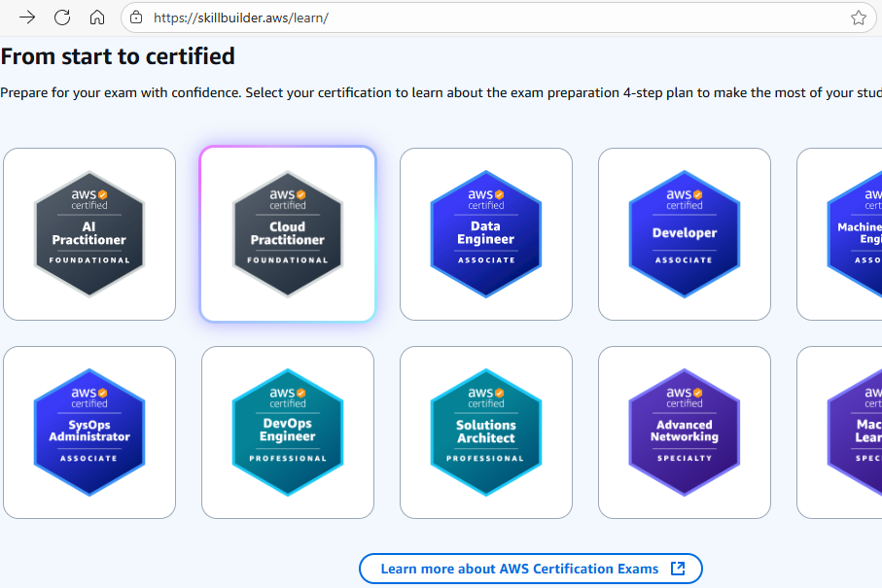This screenshot has width=882, height=588.
Task: Go to the browser home page
Action: (x=96, y=17)
